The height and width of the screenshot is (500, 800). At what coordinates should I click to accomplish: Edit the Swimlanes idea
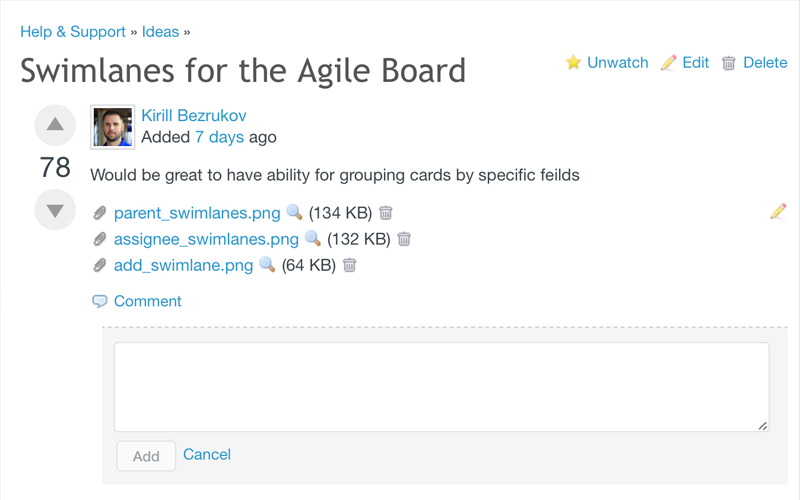685,62
